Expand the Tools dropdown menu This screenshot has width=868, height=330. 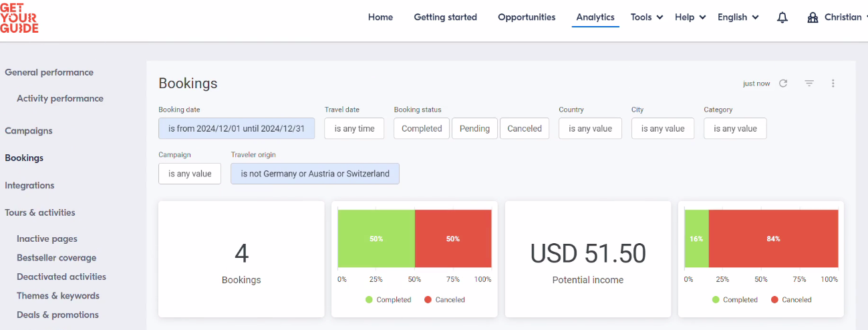(647, 17)
